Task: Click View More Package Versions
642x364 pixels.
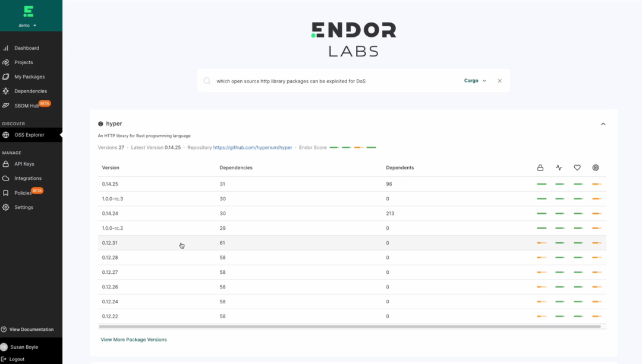Action: click(134, 340)
